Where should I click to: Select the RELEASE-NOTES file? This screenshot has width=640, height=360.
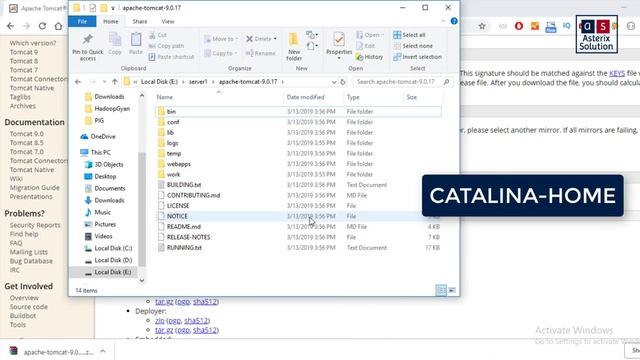tap(298, 237)
